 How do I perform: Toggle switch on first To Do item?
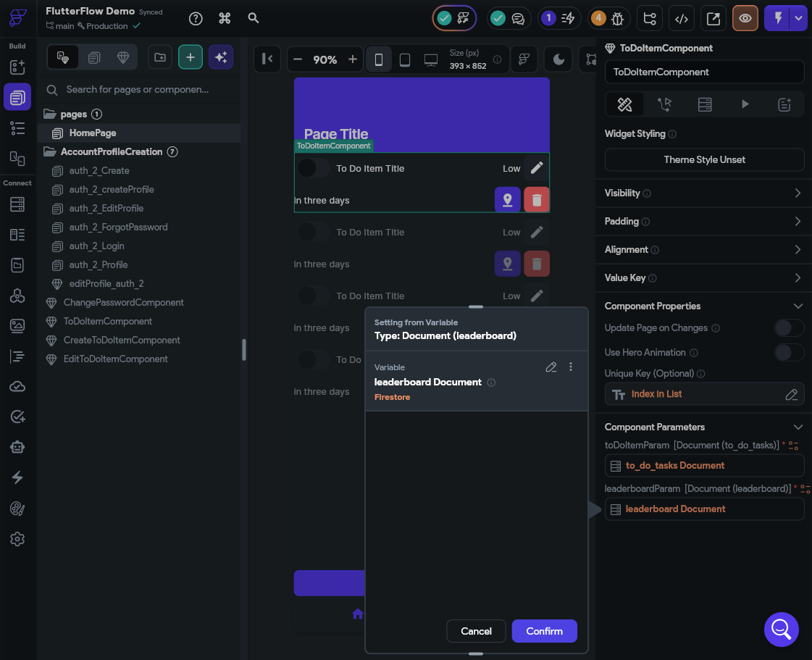coord(313,168)
